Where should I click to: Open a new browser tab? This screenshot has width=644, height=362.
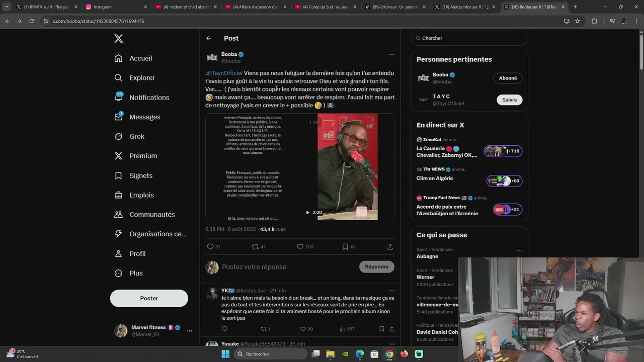575,7
